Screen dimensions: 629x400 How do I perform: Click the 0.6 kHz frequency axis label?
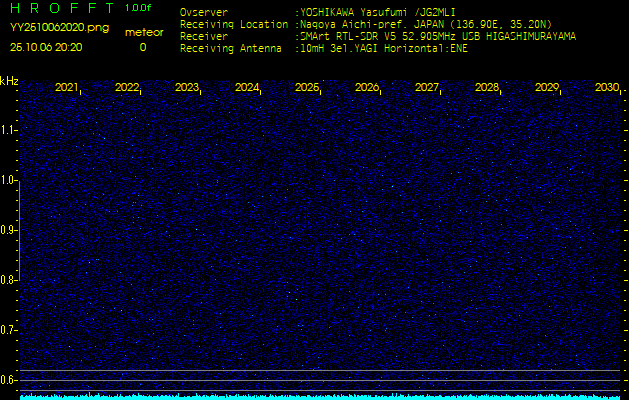[x=9, y=379]
